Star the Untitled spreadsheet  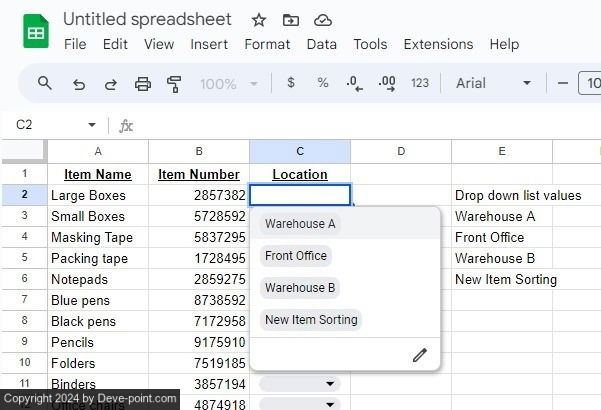259,20
